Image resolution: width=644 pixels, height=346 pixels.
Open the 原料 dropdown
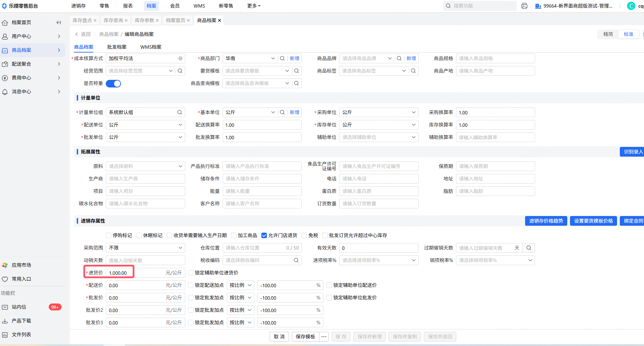[x=146, y=166]
